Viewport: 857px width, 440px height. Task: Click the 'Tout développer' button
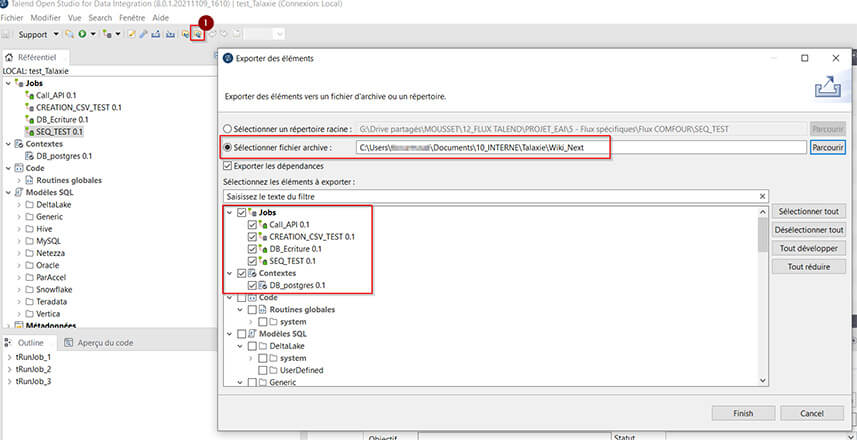tap(808, 249)
